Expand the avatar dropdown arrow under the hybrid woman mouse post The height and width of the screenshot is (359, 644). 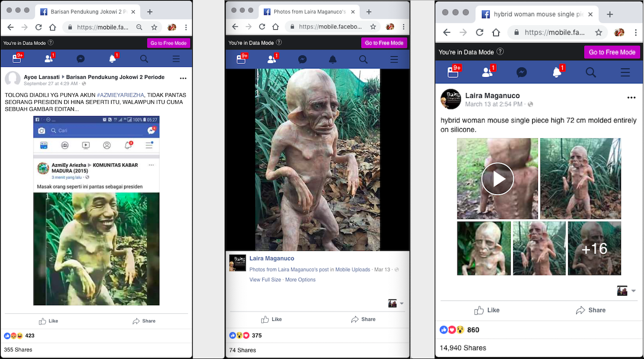(x=633, y=291)
